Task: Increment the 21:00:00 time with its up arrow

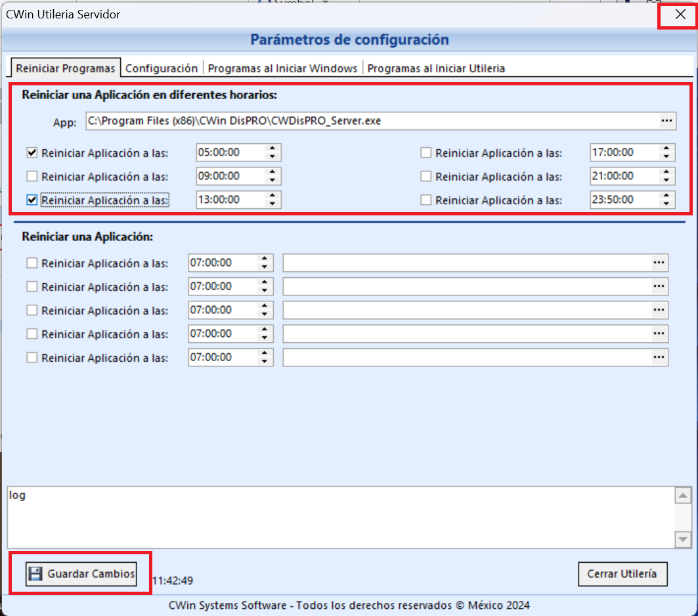Action: pos(667,173)
